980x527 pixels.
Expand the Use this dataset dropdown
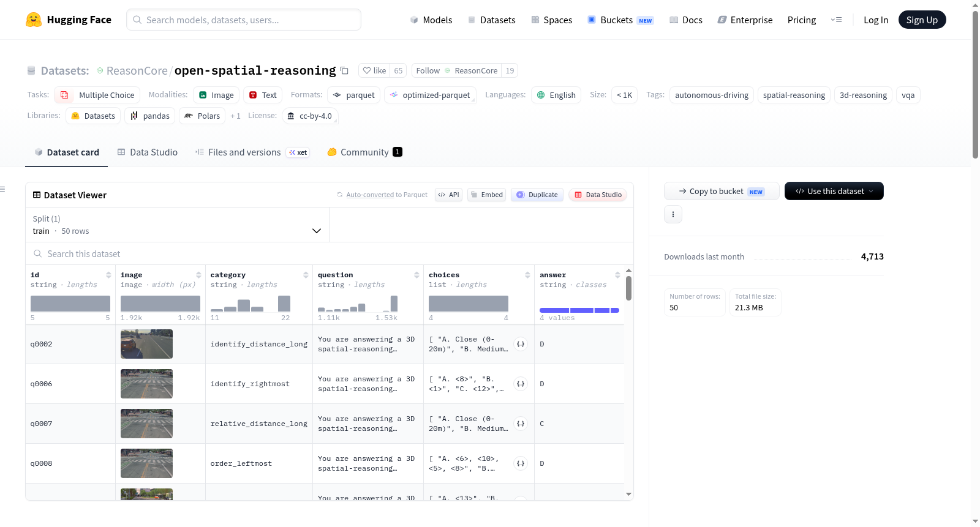pyautogui.click(x=834, y=191)
